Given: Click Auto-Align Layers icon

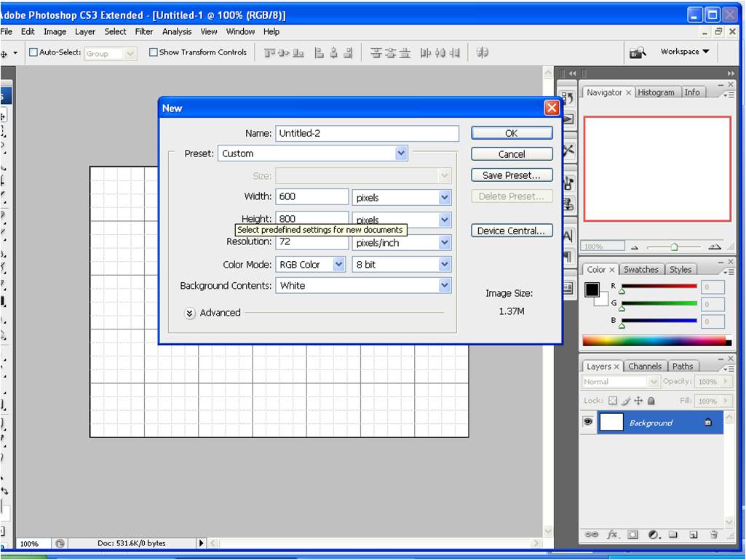Looking at the screenshot, I should (x=483, y=52).
